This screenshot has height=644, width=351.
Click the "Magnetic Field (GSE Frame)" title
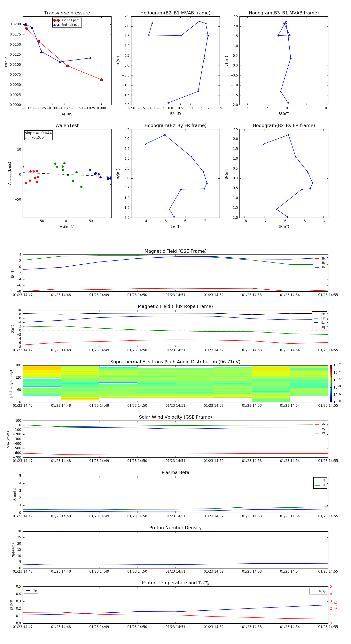[175, 251]
